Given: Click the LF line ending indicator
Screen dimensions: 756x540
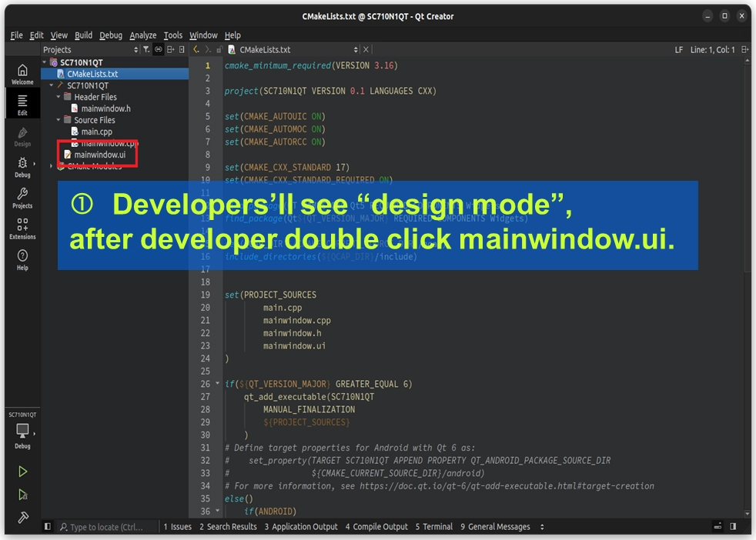Looking at the screenshot, I should tap(678, 50).
